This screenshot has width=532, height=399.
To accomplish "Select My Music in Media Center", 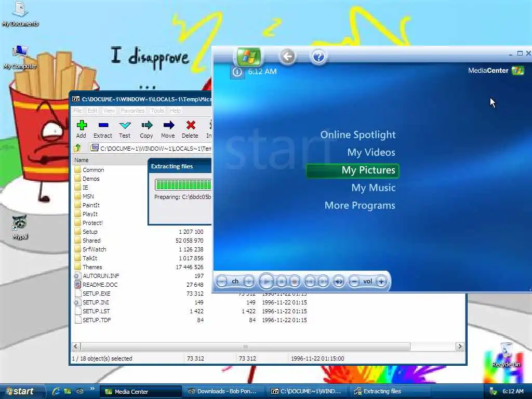I will 374,188.
